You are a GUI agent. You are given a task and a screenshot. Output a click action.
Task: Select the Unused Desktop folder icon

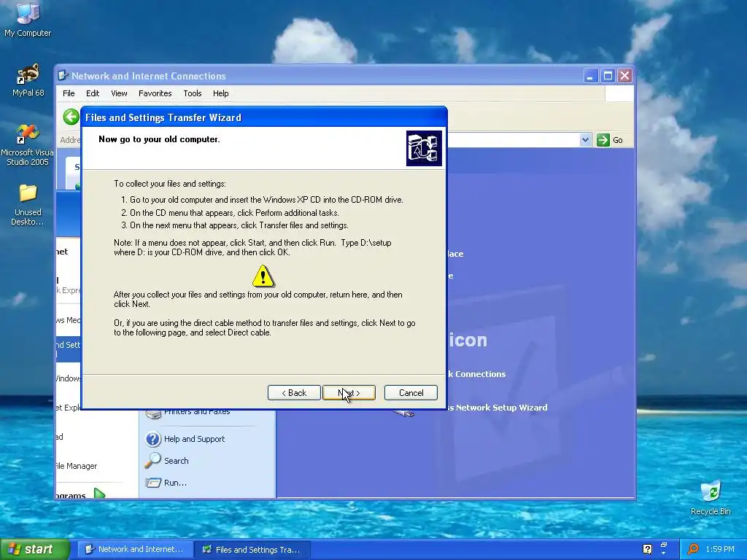pyautogui.click(x=28, y=205)
